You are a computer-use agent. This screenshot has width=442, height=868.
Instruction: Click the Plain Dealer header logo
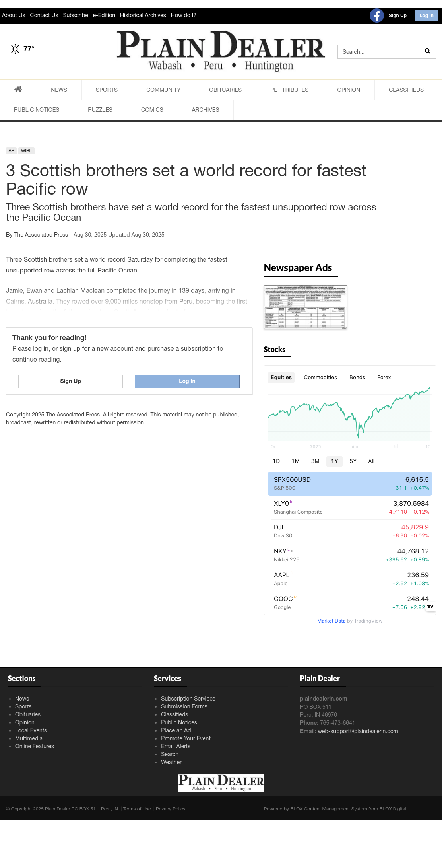221,51
